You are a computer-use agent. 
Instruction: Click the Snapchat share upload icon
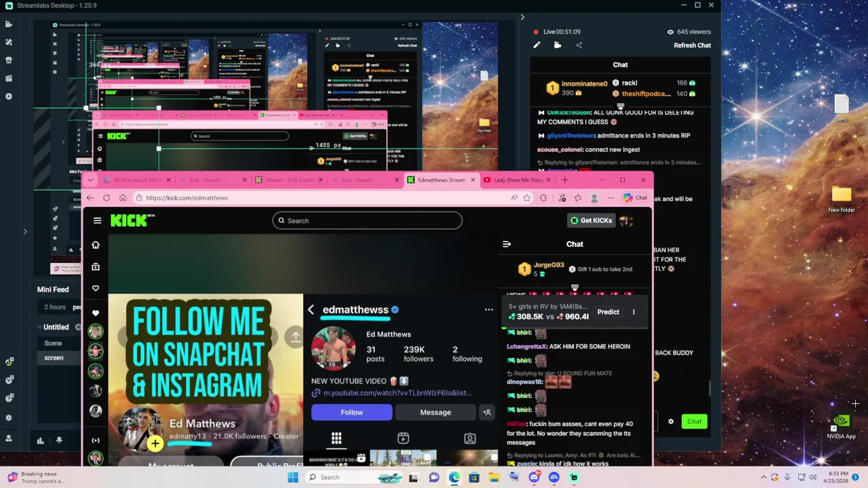296,336
